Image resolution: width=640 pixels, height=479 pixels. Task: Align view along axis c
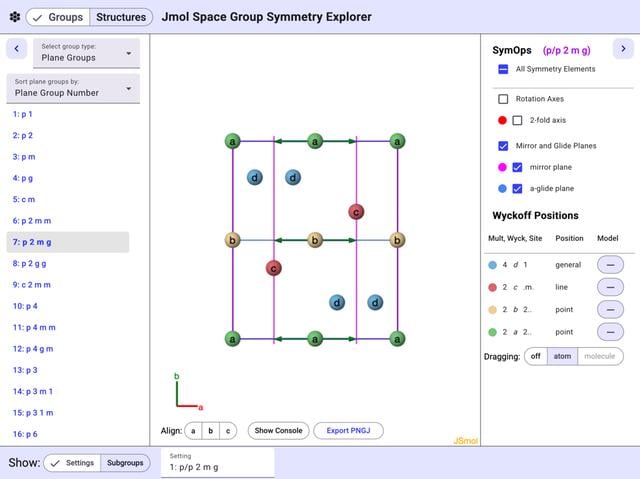(x=228, y=431)
